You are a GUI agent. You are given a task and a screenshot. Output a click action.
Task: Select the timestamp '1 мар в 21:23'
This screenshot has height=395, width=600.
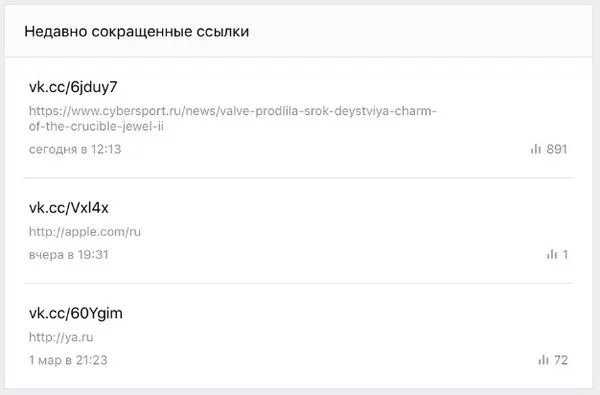point(68,360)
